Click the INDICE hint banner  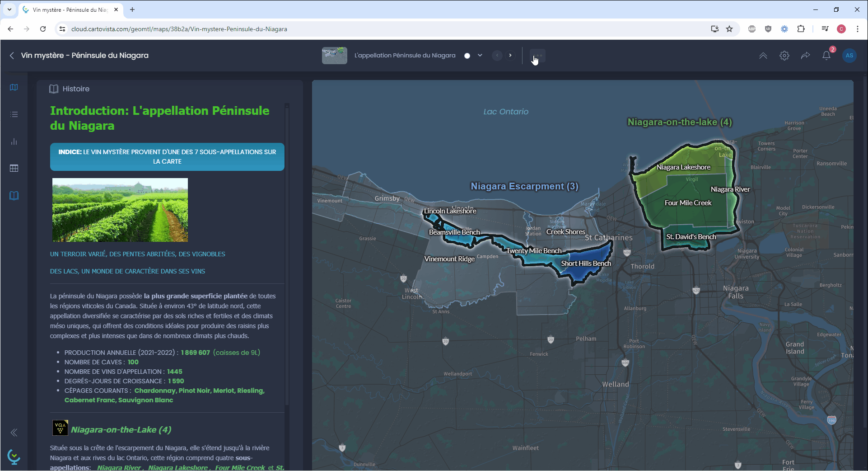pyautogui.click(x=167, y=157)
